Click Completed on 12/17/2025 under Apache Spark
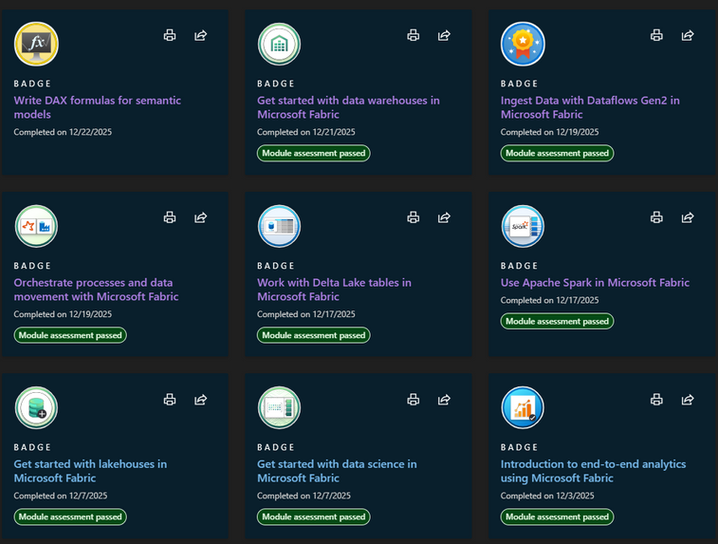The height and width of the screenshot is (544, 718). pos(549,300)
